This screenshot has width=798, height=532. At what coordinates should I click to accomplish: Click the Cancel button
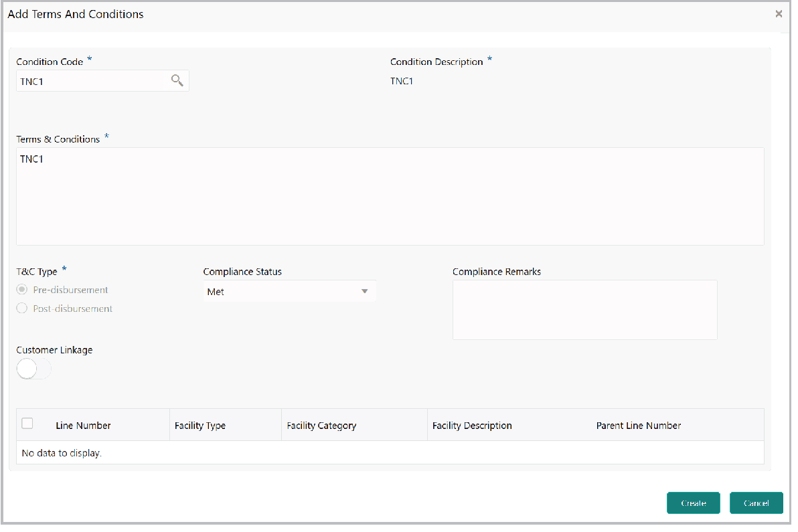(x=756, y=503)
